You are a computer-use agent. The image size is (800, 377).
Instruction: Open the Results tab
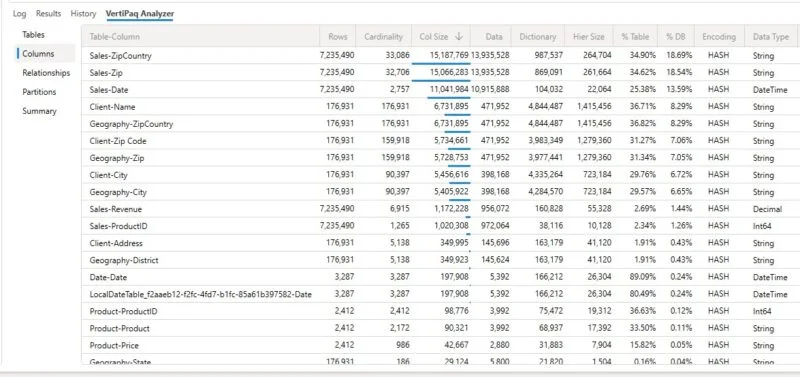pyautogui.click(x=48, y=14)
